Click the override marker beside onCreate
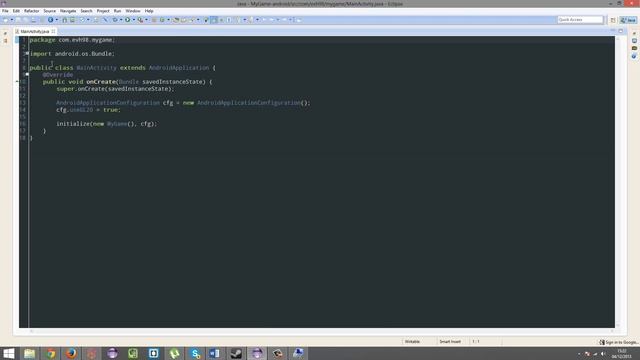640x360 pixels. point(17,82)
